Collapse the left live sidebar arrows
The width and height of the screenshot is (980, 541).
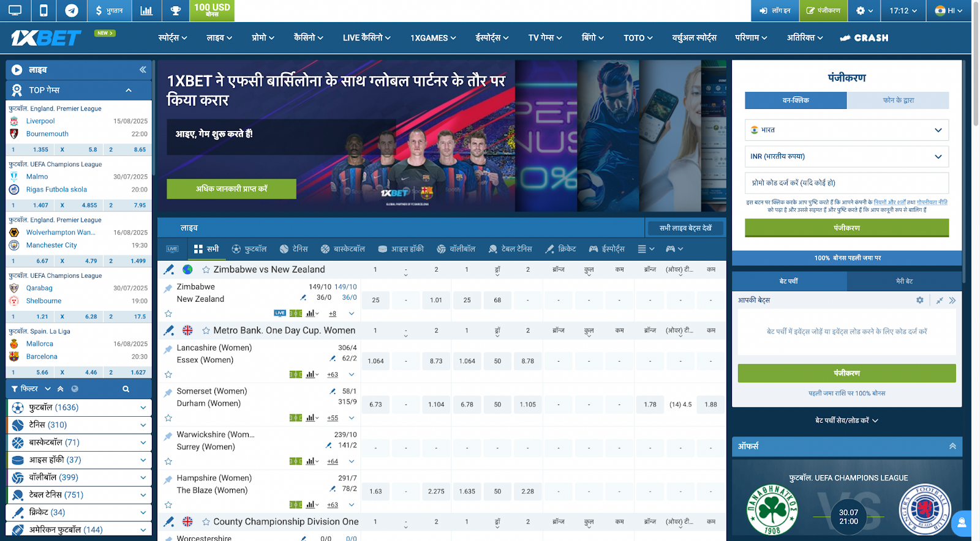(143, 70)
